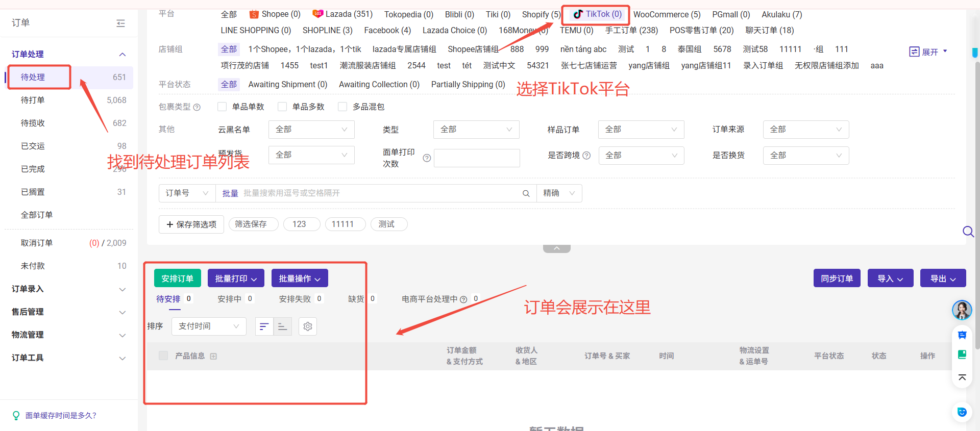The image size is (980, 431).
Task: Open column settings gear icon
Action: coord(308,326)
